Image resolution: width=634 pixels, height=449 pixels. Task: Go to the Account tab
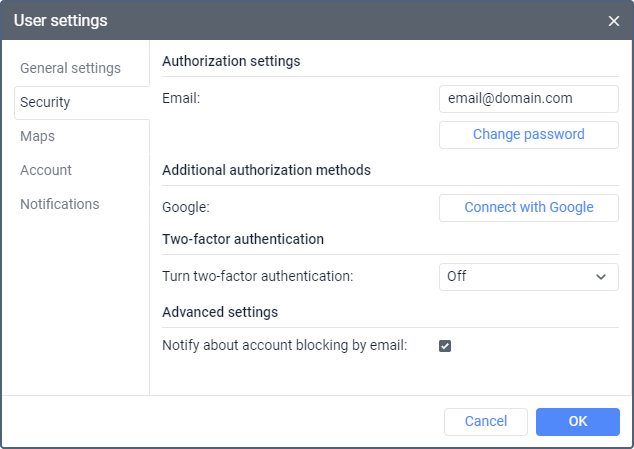(46, 170)
